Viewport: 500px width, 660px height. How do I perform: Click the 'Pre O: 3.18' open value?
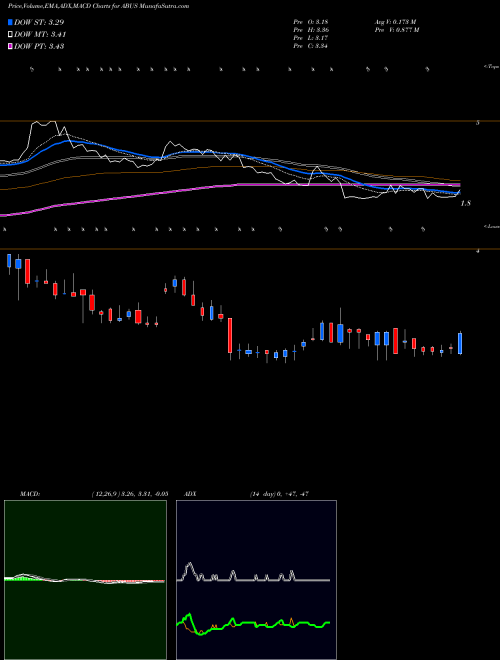point(311,21)
